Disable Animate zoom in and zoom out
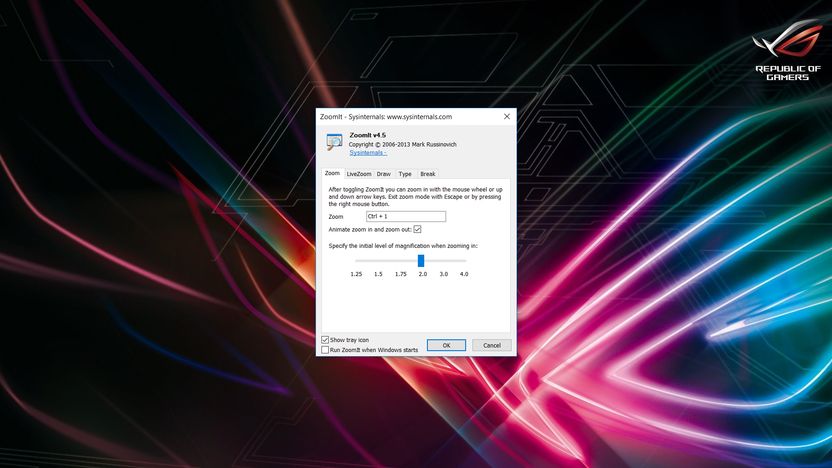832x468 pixels. click(x=418, y=229)
